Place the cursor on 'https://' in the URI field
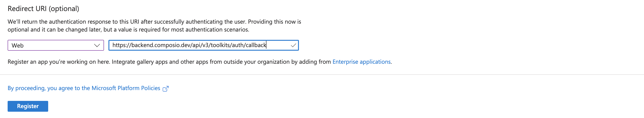 122,45
